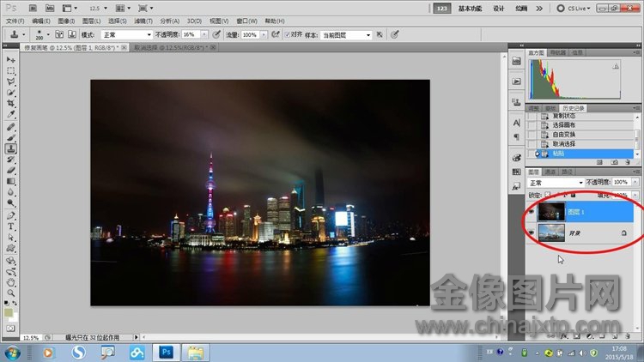The height and width of the screenshot is (362, 644).
Task: Open the layer opacity arrow
Action: tap(635, 182)
